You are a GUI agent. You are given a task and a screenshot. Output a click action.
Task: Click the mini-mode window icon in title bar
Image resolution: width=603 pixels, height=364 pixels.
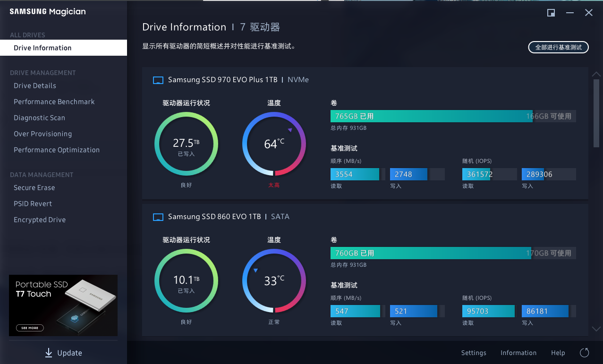point(551,13)
